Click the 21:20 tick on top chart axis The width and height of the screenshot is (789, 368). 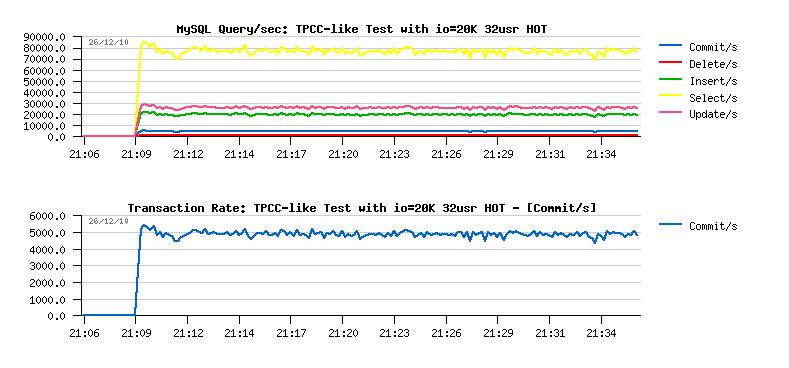coord(342,154)
